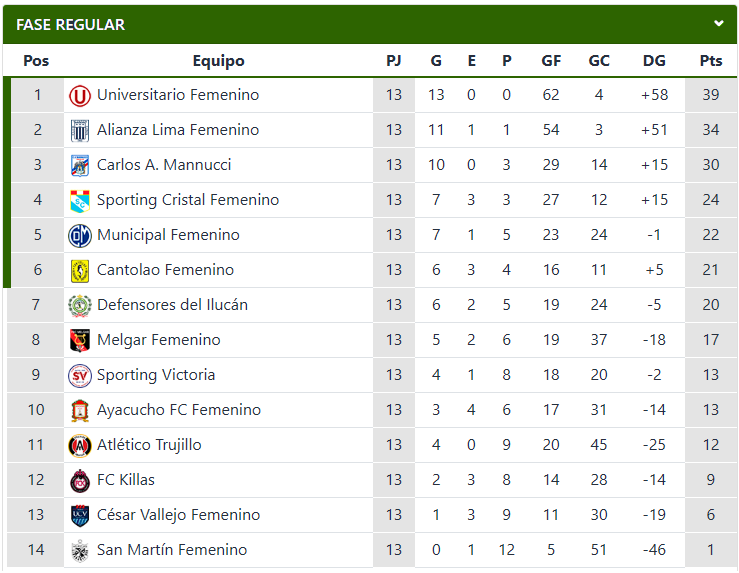Viewport: 739px width, 573px height.
Task: Open the San Martín Femenino link
Action: coord(172,549)
